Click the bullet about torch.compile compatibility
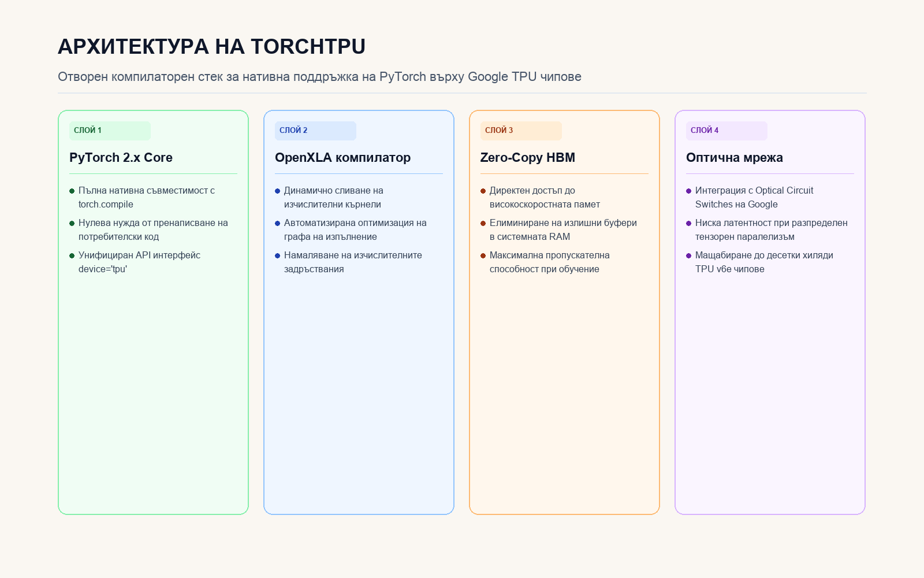This screenshot has width=924, height=578. click(142, 197)
